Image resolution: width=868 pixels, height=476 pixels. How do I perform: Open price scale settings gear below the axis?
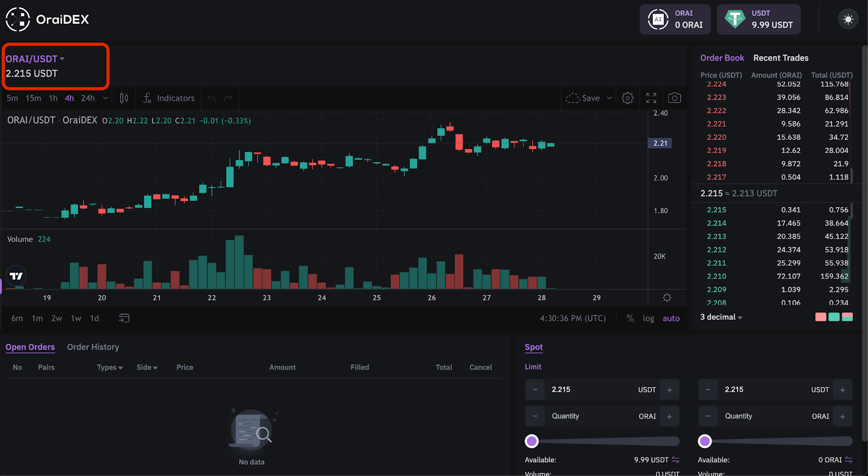pos(667,298)
